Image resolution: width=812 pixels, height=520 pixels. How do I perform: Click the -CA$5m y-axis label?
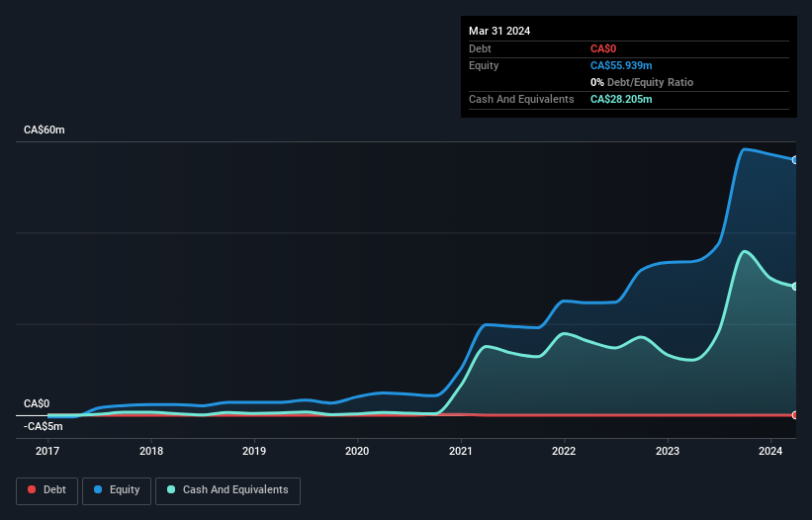(43, 426)
